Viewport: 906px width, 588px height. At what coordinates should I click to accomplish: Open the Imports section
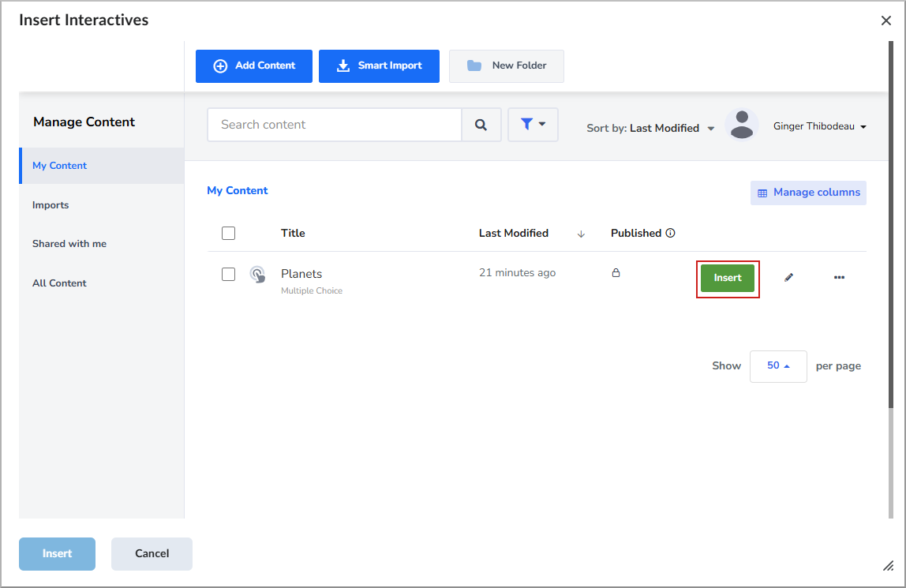coord(51,204)
